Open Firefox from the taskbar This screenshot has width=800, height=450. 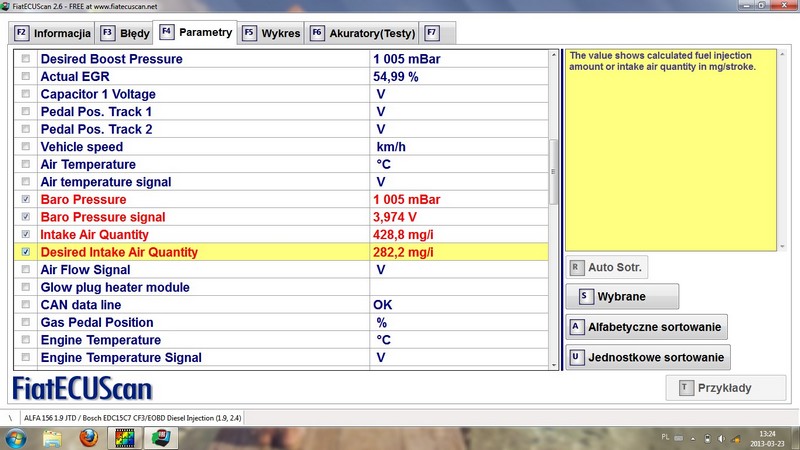(x=89, y=437)
